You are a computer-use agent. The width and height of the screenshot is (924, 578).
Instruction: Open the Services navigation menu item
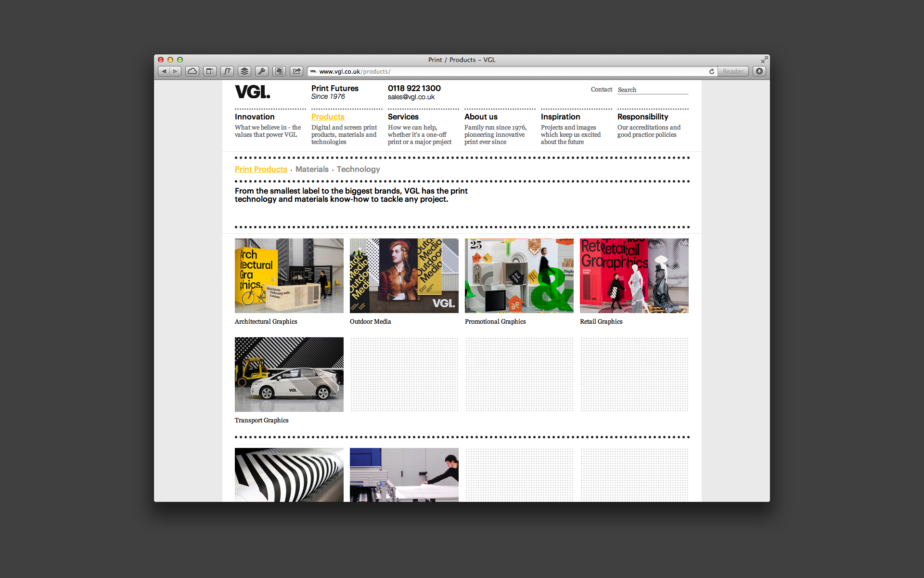tap(403, 117)
